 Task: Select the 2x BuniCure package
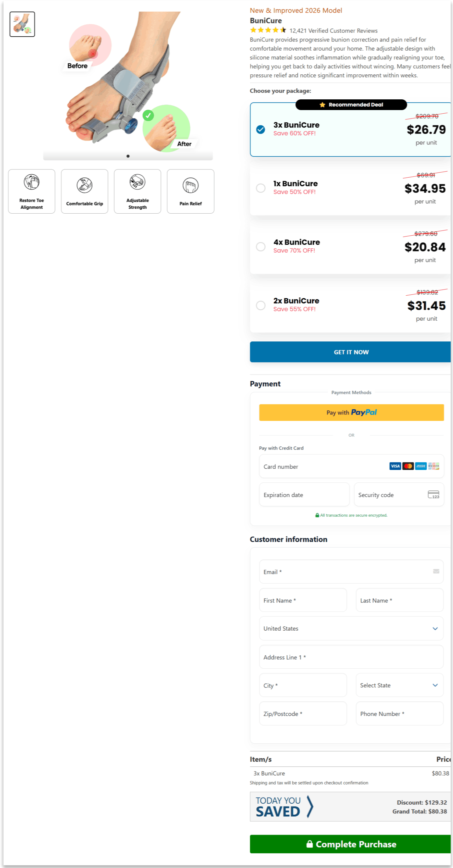[x=261, y=305]
